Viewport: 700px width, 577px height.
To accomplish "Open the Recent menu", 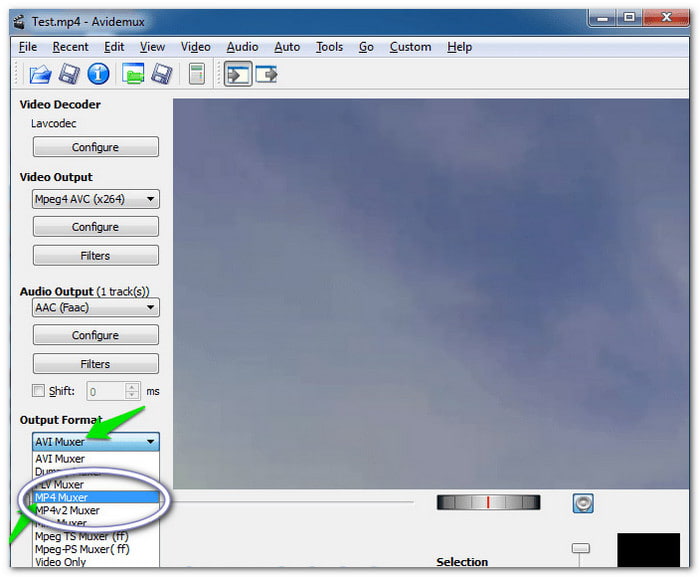I will (71, 47).
